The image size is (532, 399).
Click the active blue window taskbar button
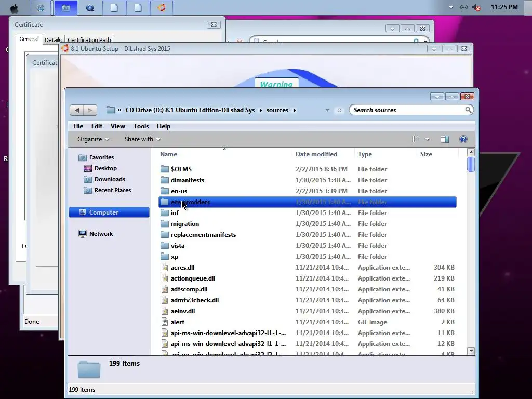click(x=66, y=8)
